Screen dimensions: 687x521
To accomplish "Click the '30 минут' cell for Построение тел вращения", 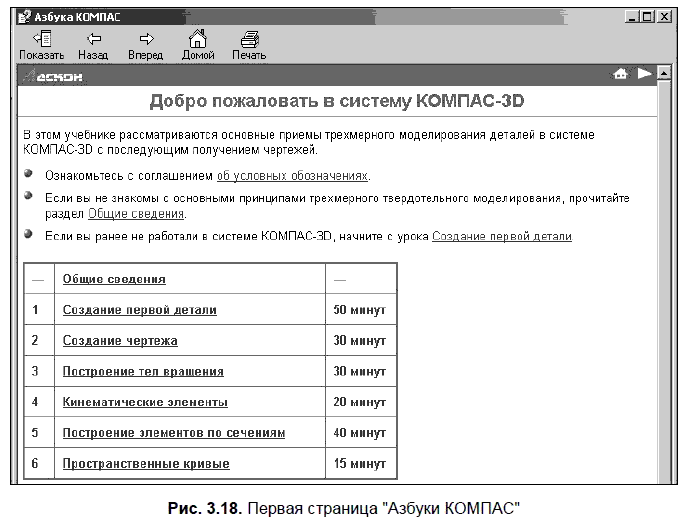I will (361, 371).
